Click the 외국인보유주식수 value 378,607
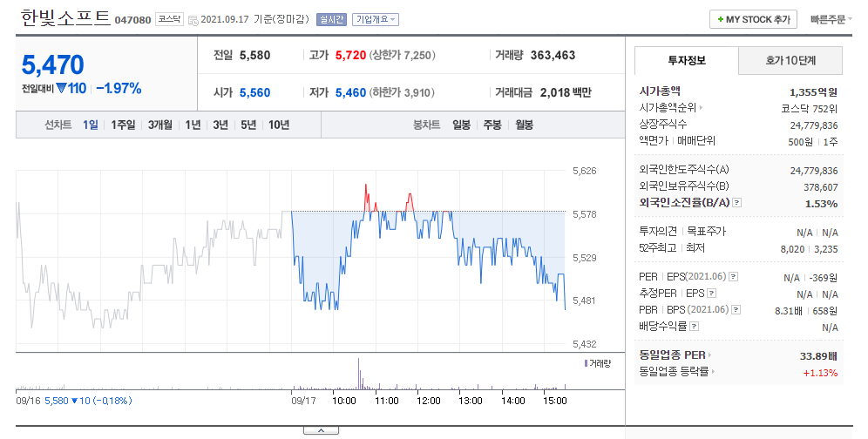This screenshot has height=439, width=868. tap(820, 187)
